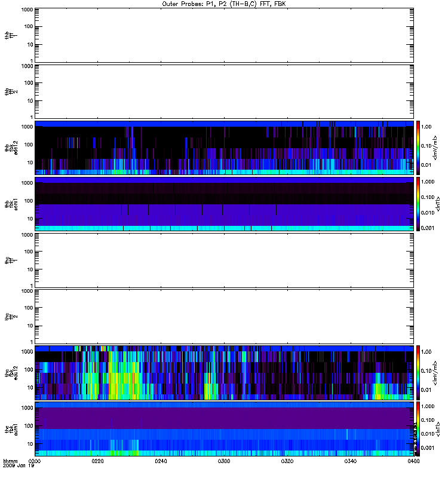Click the 0320 time axis label
Image resolution: width=448 pixels, height=478 pixels.
tap(287, 461)
